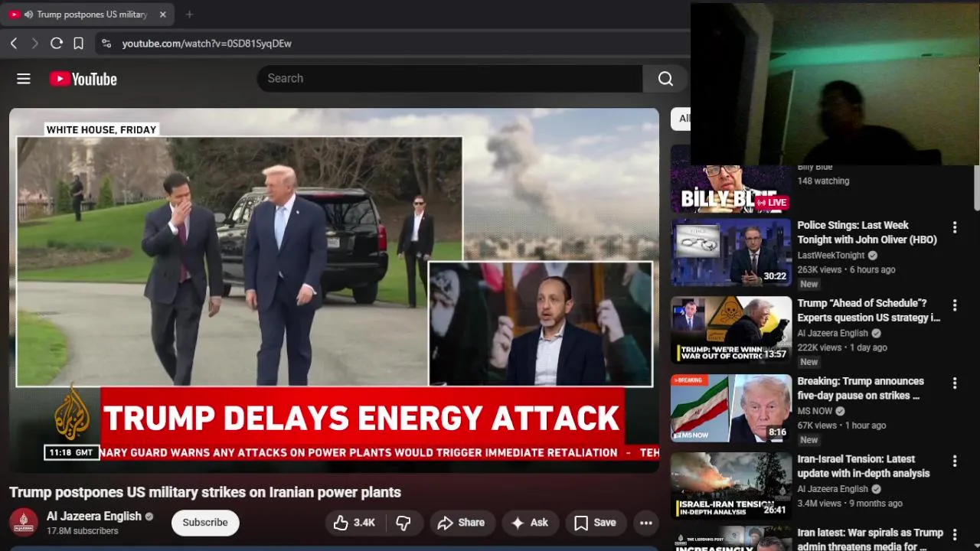Open the Al Jazeera English channel name

tap(94, 517)
